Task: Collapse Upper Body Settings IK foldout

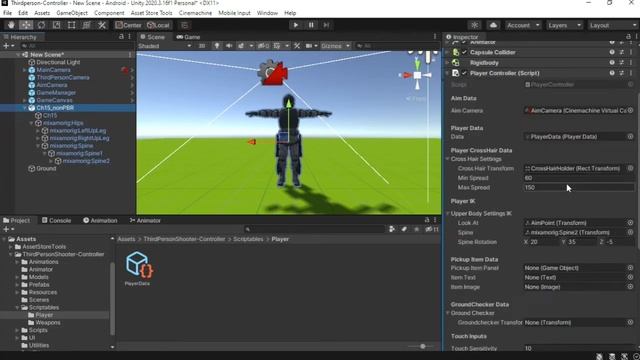Action: coord(447,213)
